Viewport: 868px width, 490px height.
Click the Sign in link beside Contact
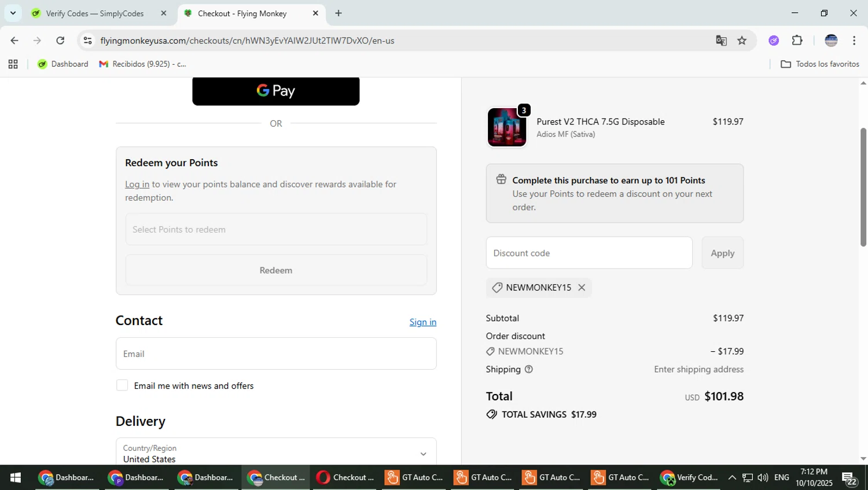coord(423,322)
